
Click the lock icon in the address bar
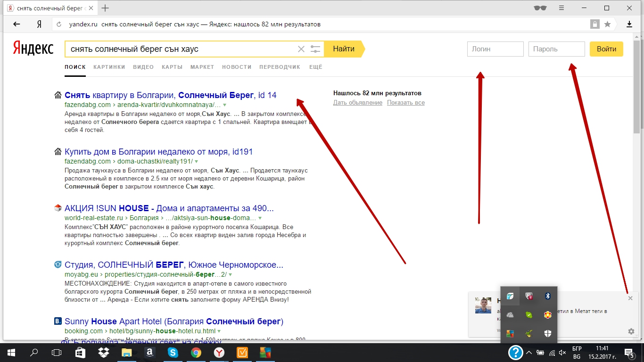(595, 24)
